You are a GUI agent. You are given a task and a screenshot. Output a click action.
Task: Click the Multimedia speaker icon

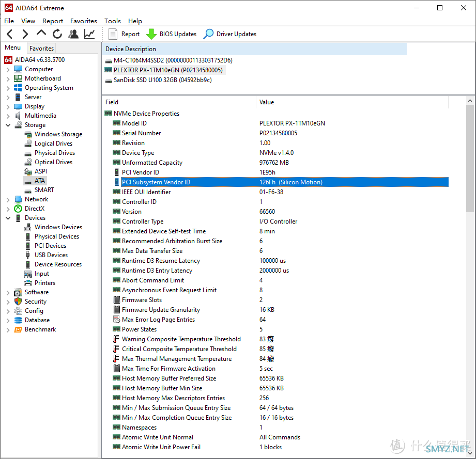[x=18, y=116]
